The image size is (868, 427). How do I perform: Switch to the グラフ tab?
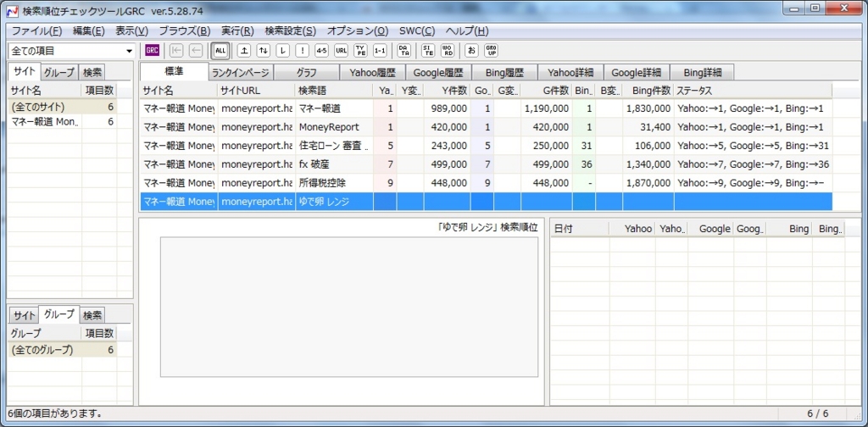pos(306,73)
